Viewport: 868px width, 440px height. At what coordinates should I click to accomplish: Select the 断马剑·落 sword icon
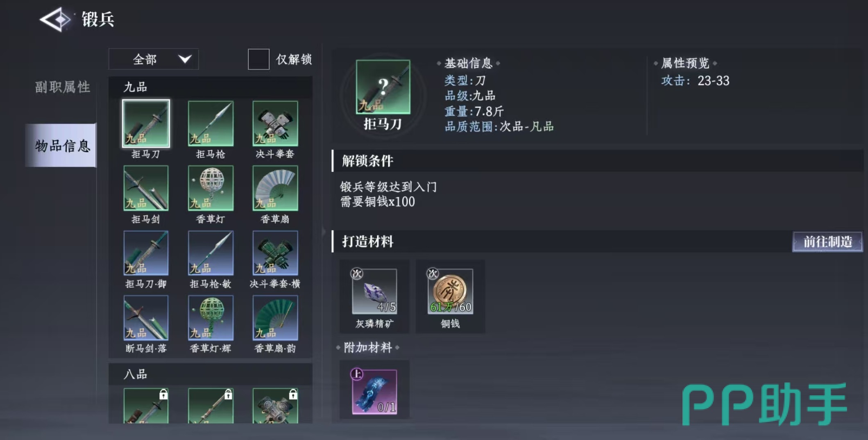(x=146, y=318)
